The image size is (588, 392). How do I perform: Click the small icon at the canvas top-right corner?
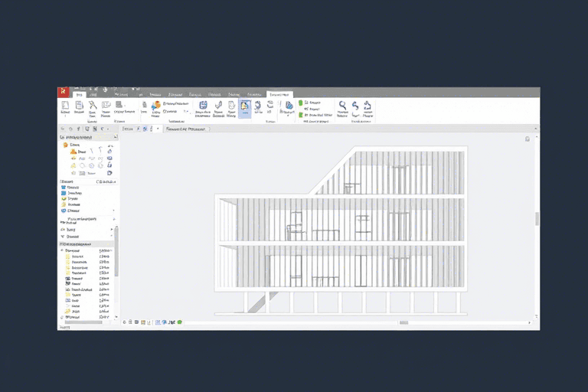[x=528, y=139]
